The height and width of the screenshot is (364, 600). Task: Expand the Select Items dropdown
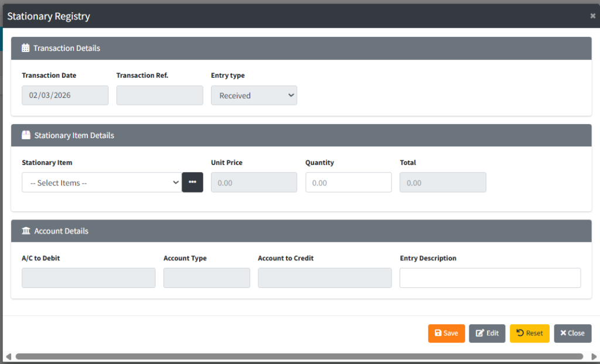point(101,183)
